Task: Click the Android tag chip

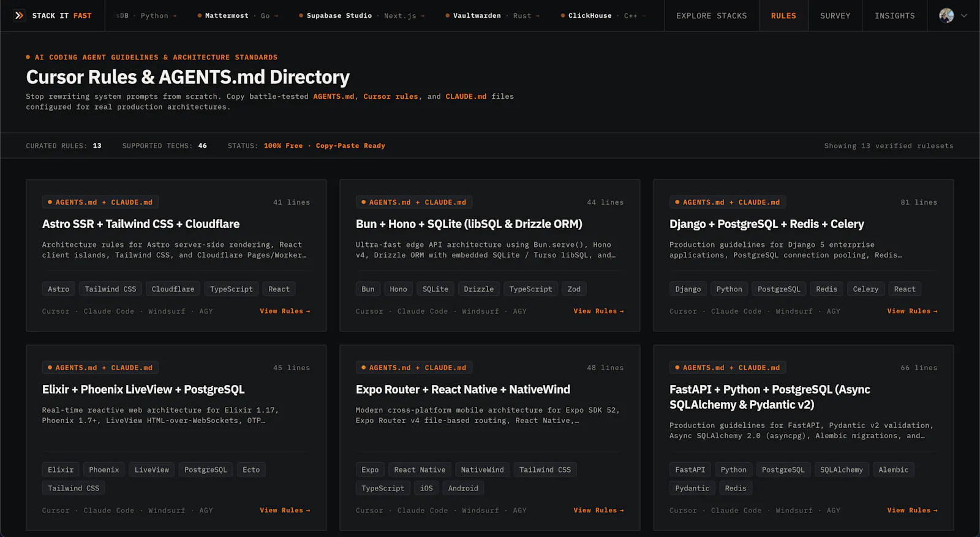Action: (x=463, y=489)
